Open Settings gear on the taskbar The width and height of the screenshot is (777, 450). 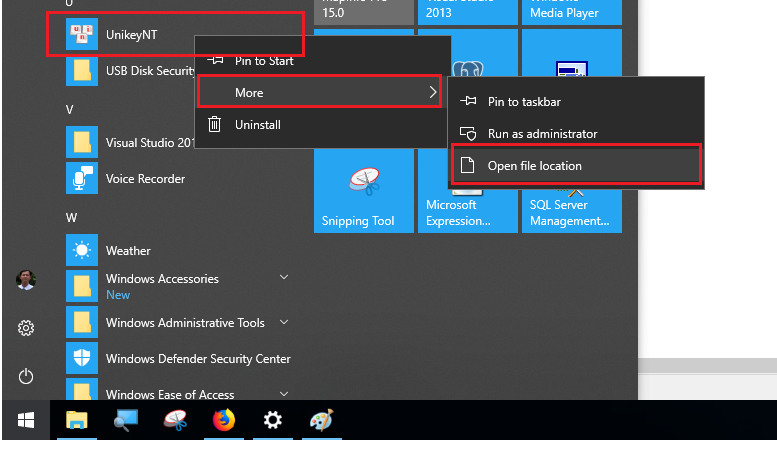273,420
